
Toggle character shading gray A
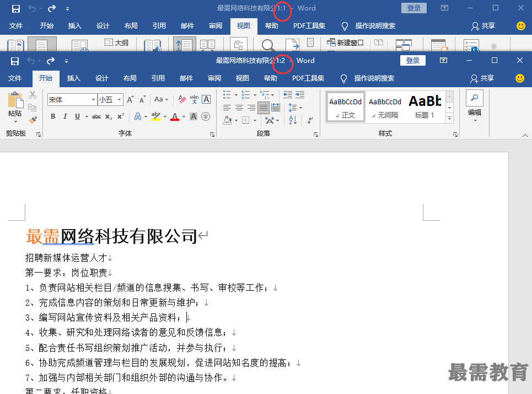pos(194,116)
